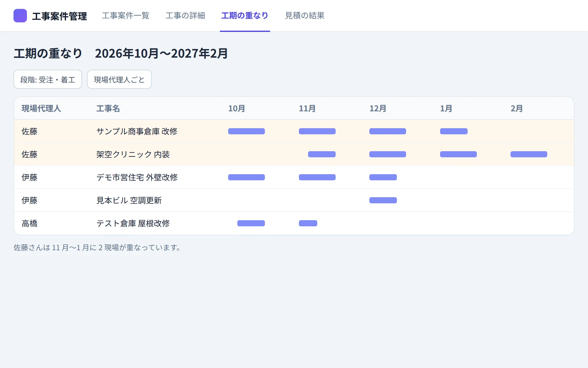Click the November bar for テスト倉庫 屋根改修
The image size is (588, 368).
(308, 223)
